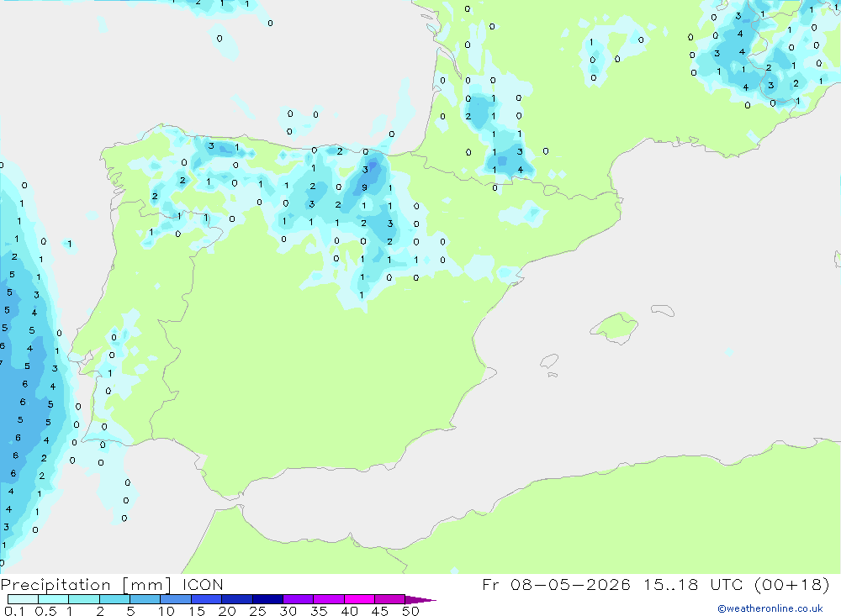Viewport: 841px width, 616px height.
Task: Click the '15..18 UTC' time range text
Action: click(695, 584)
